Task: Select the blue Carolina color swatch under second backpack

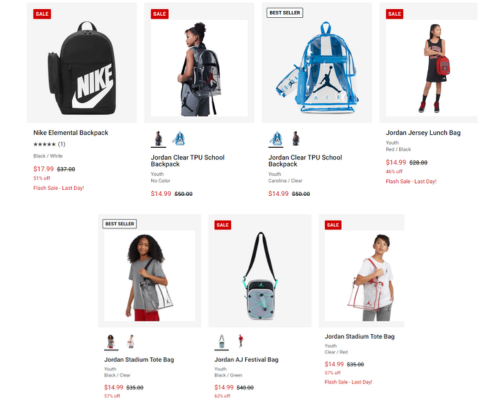Action: tap(179, 139)
